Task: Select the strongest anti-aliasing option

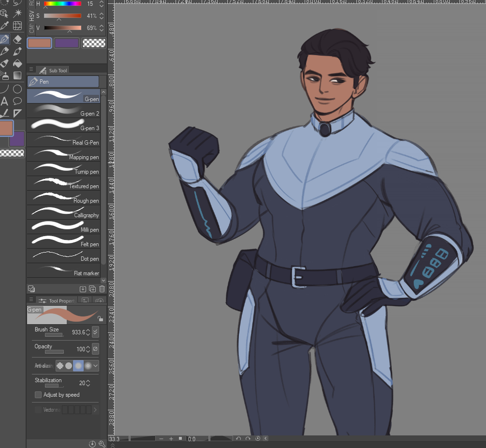Action: click(88, 366)
